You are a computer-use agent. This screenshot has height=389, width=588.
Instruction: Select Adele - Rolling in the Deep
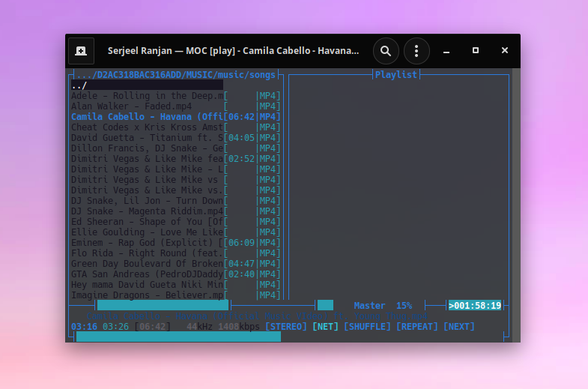click(x=175, y=96)
